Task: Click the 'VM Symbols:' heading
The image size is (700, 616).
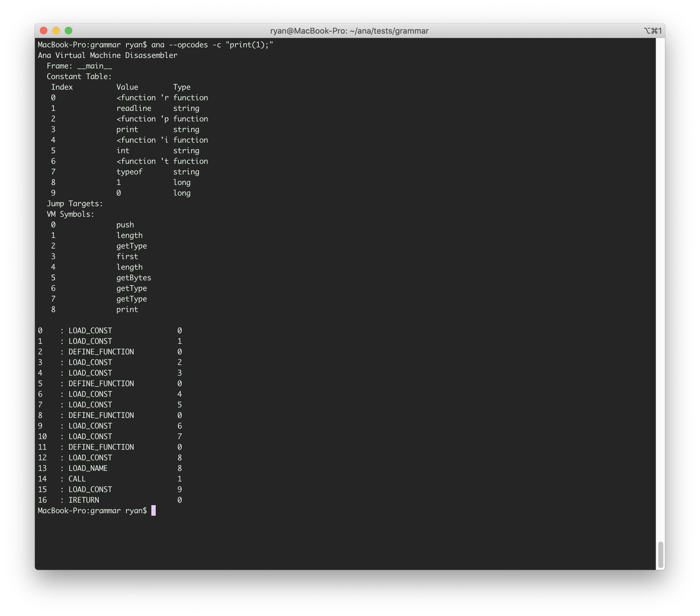Action: pos(71,215)
